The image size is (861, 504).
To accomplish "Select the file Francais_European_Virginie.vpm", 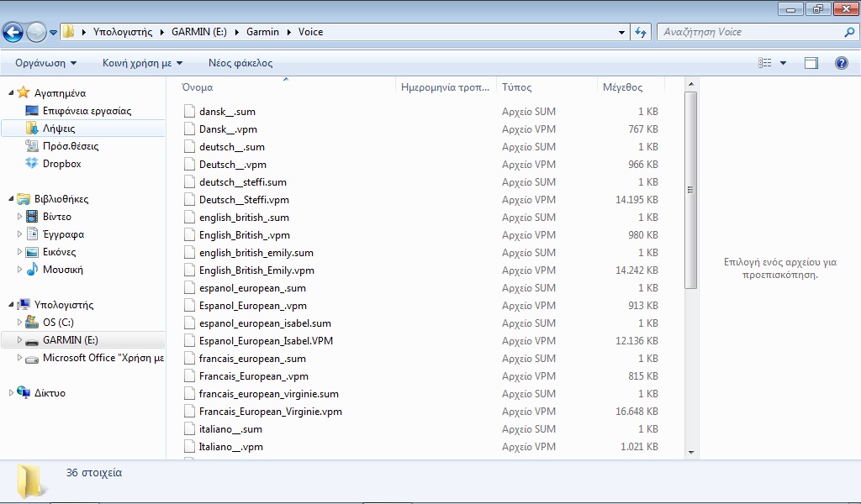I will coord(270,412).
